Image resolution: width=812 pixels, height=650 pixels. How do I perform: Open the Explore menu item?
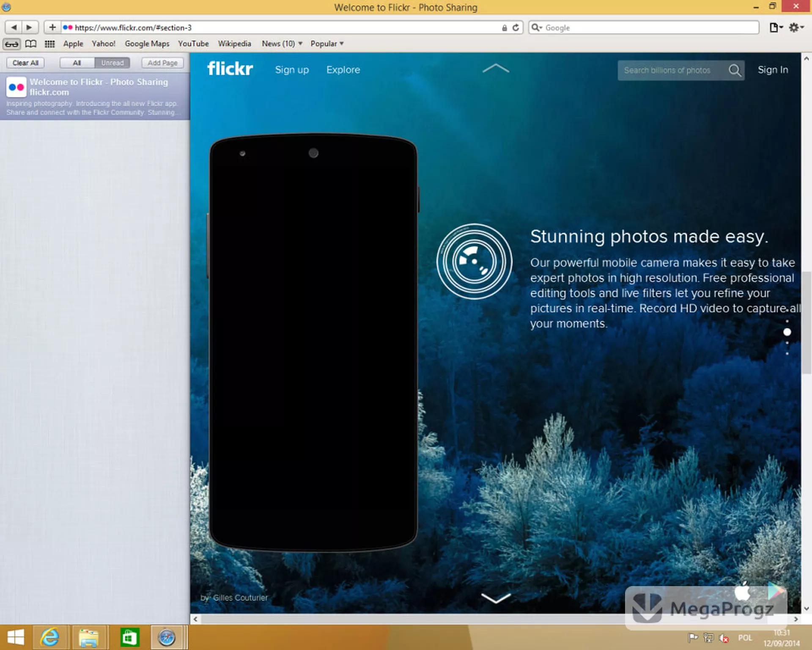coord(343,70)
